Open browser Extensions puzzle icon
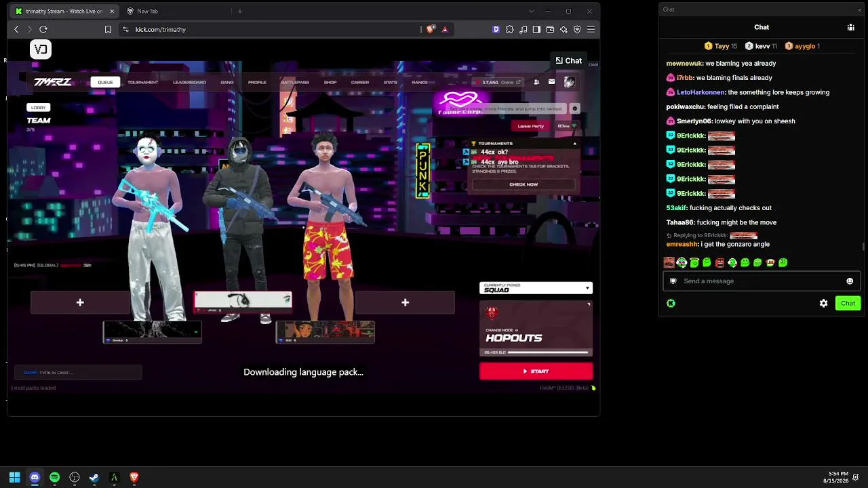868x488 pixels. (x=509, y=29)
